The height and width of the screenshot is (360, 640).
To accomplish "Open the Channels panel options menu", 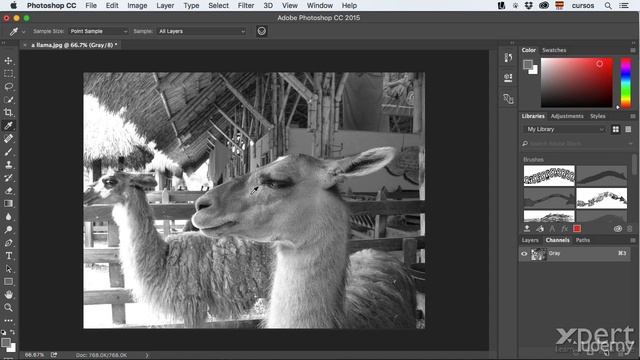I will point(633,240).
